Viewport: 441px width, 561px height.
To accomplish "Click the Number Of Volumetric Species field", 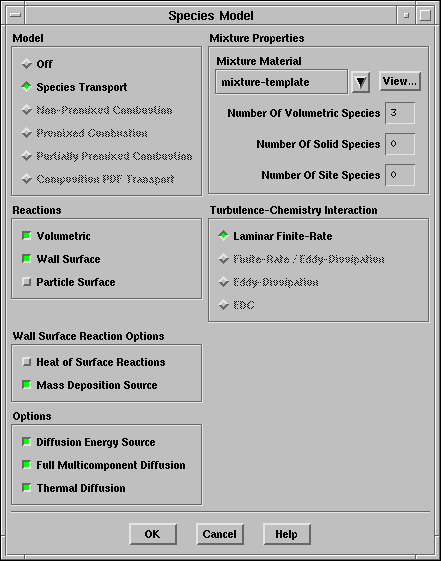I will coord(400,113).
